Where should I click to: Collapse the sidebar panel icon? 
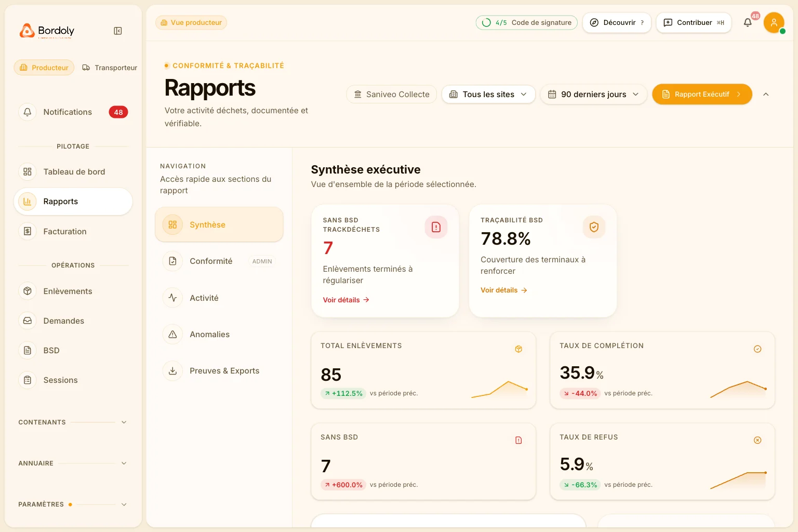coord(118,31)
